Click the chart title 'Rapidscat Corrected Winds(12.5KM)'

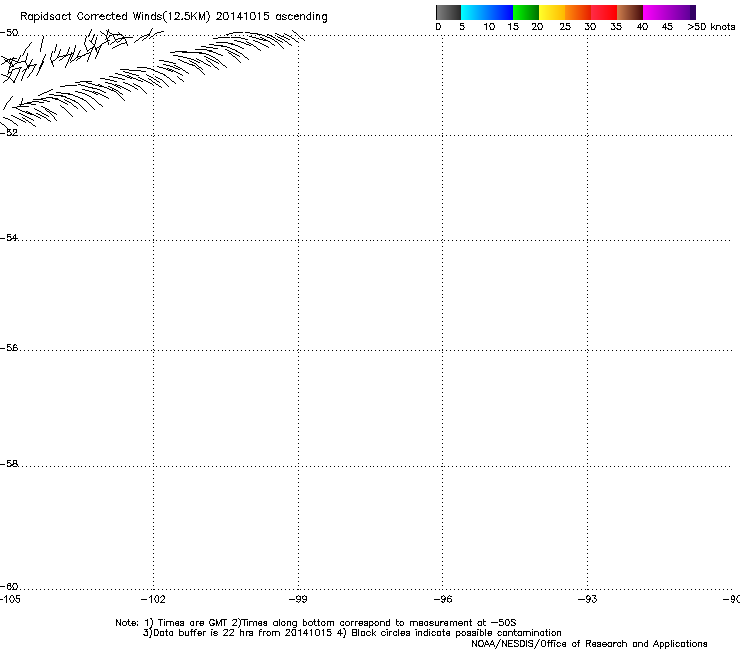click(115, 17)
